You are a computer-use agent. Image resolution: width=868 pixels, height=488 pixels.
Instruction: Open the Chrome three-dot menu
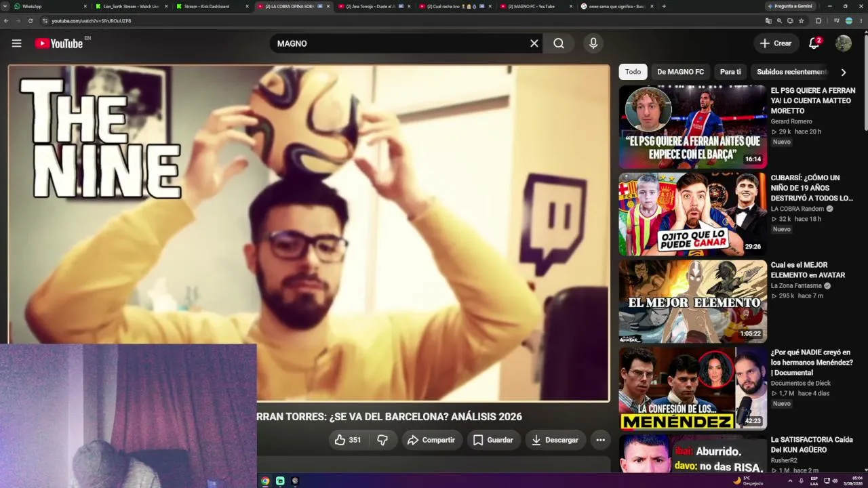coord(861,21)
